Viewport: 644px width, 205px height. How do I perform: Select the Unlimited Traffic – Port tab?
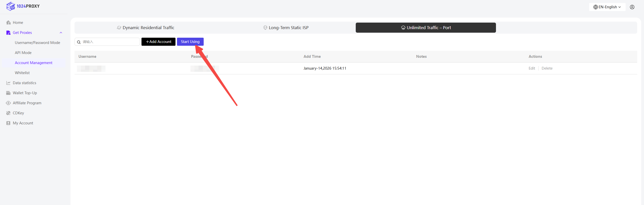point(425,28)
